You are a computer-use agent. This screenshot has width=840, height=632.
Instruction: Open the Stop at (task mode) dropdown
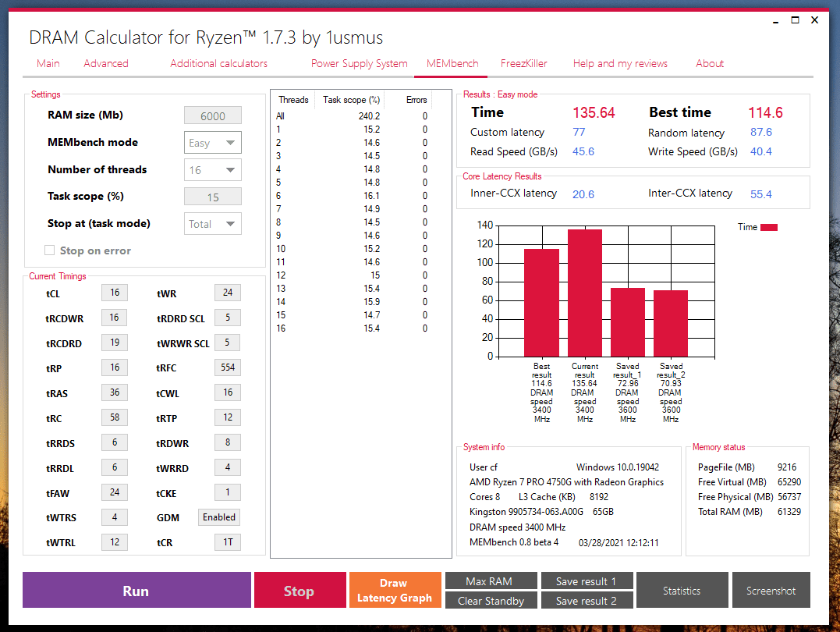213,223
